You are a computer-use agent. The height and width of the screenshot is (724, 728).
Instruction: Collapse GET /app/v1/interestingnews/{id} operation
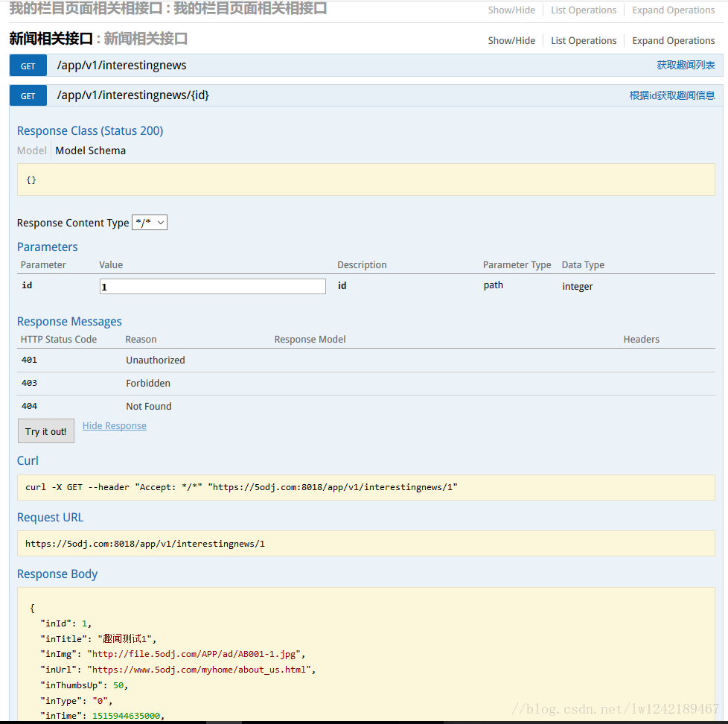point(132,95)
